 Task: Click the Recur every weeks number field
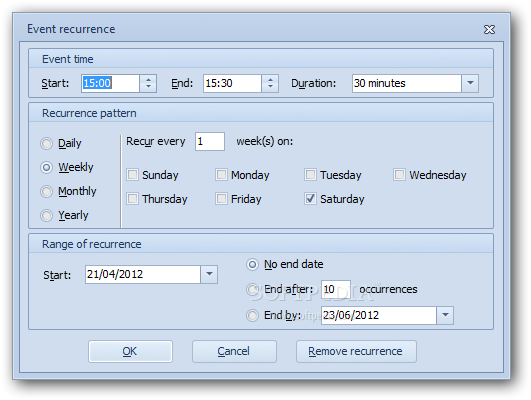[210, 141]
